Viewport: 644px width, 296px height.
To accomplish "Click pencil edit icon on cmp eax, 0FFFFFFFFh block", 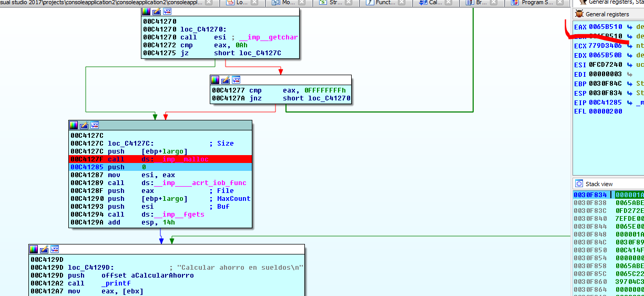I will (226, 80).
